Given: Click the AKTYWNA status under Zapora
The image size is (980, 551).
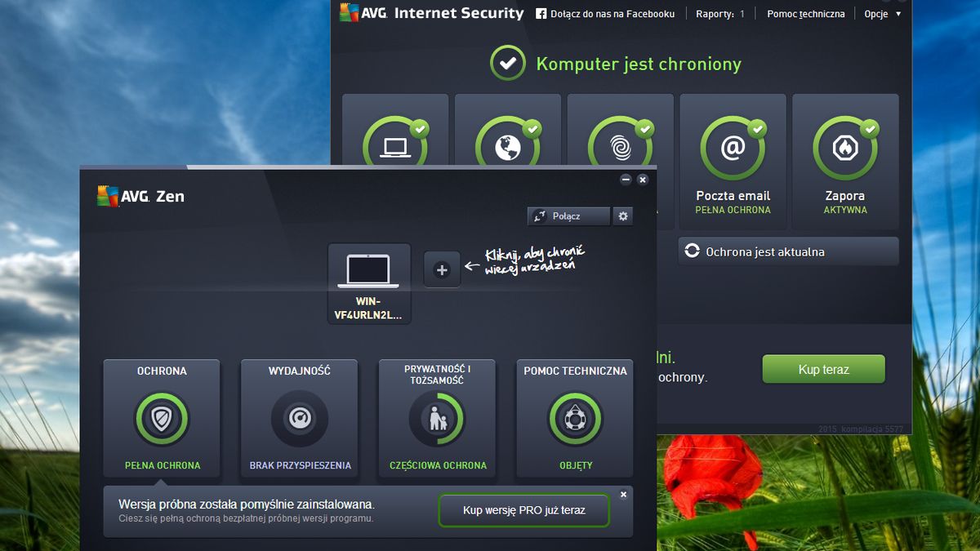Looking at the screenshot, I should point(845,210).
